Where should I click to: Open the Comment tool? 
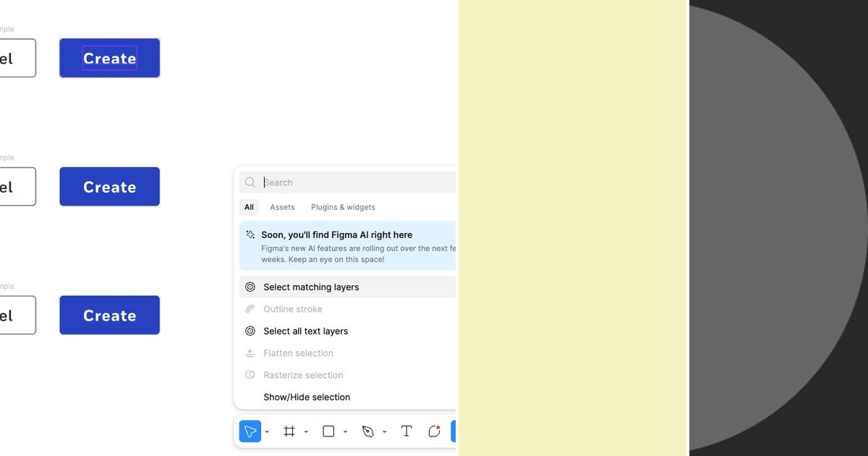[x=434, y=431]
